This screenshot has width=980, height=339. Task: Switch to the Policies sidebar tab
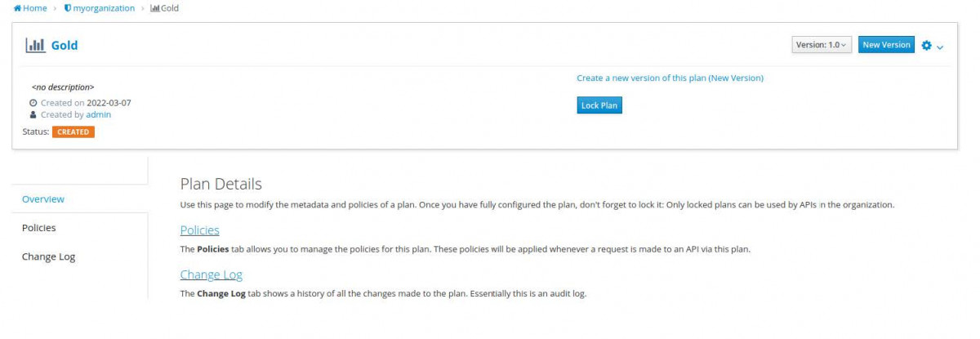[x=39, y=228]
